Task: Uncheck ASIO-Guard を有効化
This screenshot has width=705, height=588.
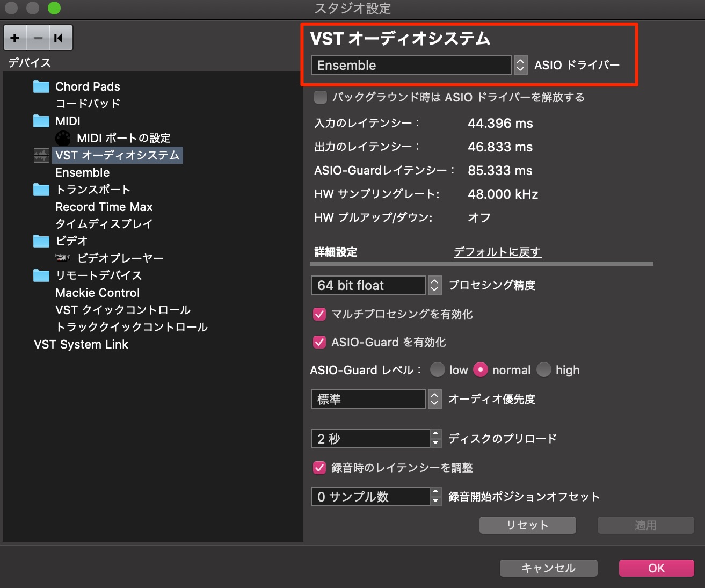Action: pyautogui.click(x=319, y=342)
